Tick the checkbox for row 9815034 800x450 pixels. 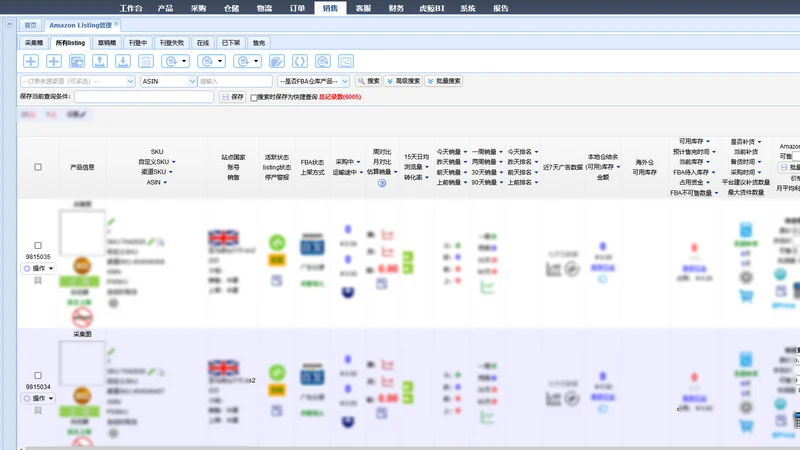[x=38, y=376]
